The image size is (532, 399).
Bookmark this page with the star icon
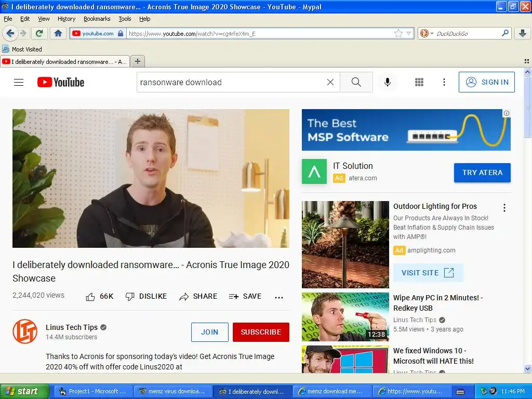398,33
